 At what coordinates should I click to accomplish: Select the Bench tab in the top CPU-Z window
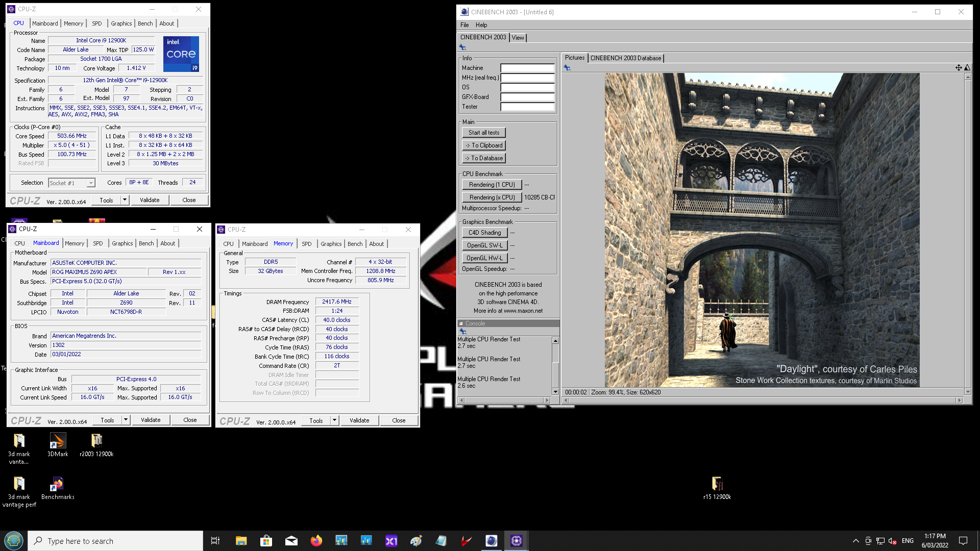[x=145, y=23]
